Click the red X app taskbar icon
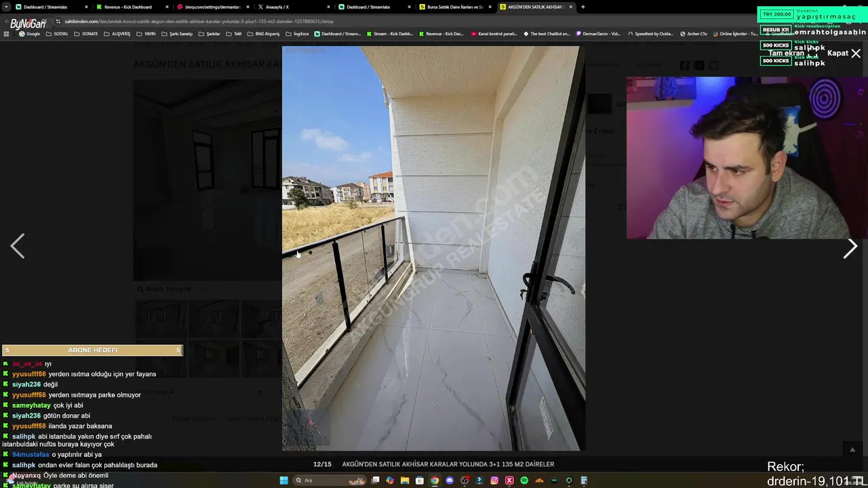The image size is (868, 488). 509,481
